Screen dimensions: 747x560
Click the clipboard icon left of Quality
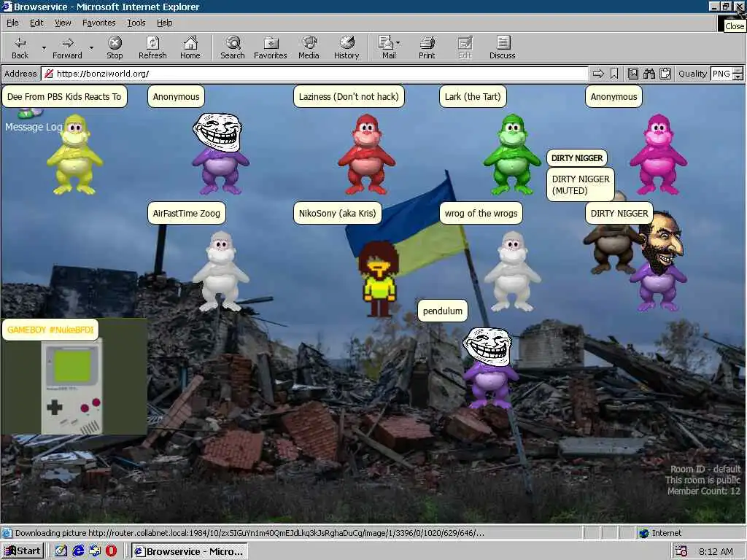click(x=665, y=74)
